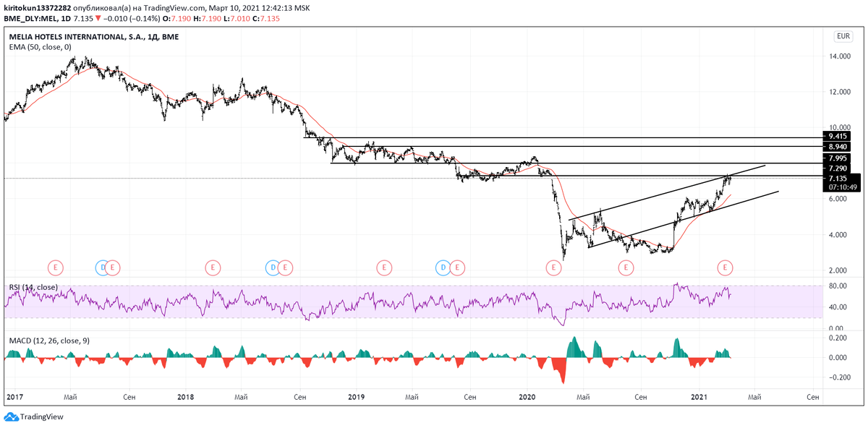Click the 2021 label on the time axis
Screen dimensions: 868x428
[699, 397]
